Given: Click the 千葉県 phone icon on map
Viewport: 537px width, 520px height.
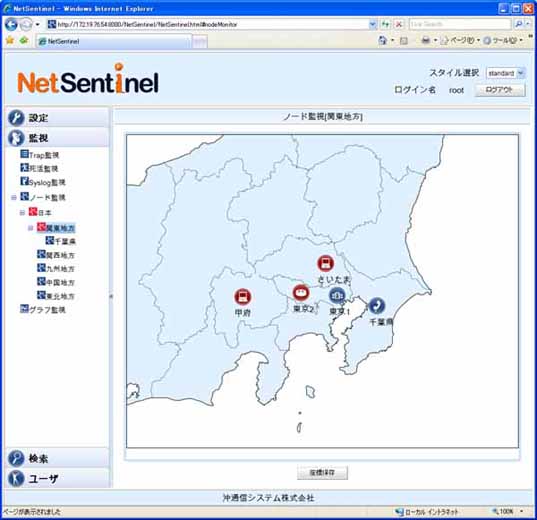Looking at the screenshot, I should [x=377, y=306].
